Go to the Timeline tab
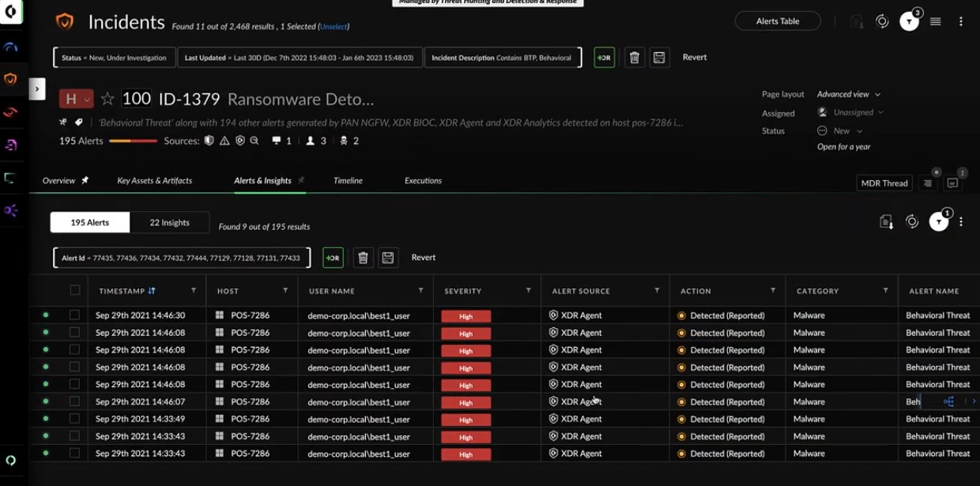This screenshot has height=486, width=980. tap(348, 181)
